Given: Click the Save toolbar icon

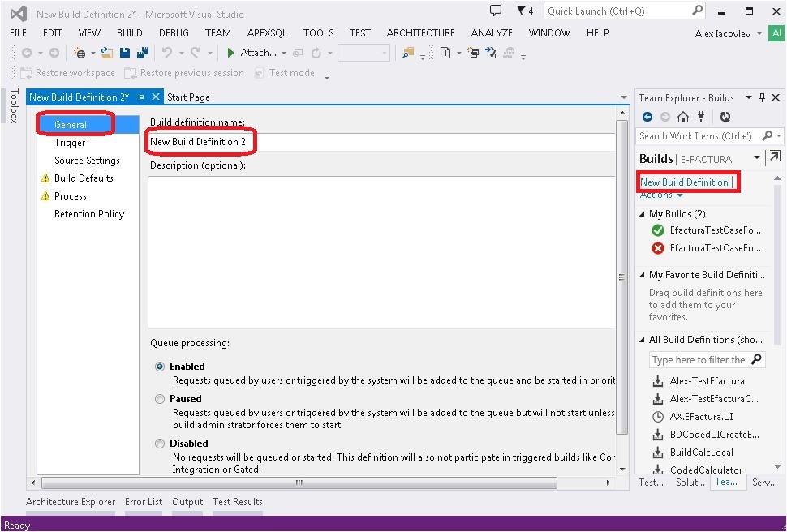Looking at the screenshot, I should 124,53.
